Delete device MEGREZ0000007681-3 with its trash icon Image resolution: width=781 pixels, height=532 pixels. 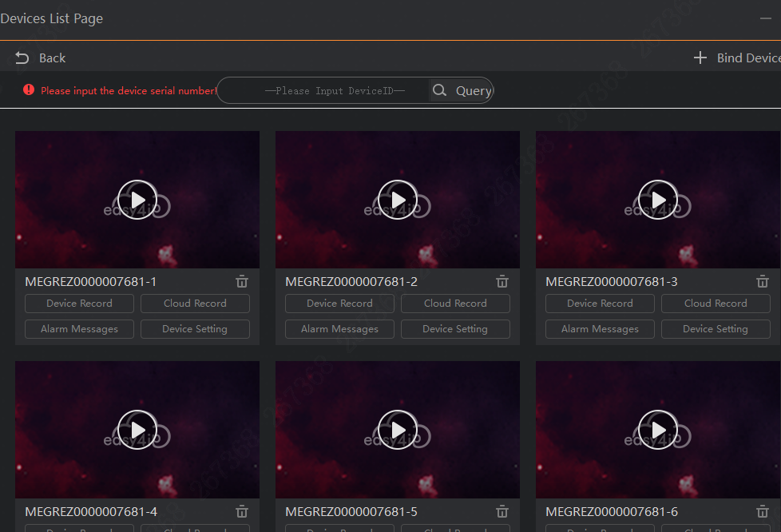click(763, 281)
